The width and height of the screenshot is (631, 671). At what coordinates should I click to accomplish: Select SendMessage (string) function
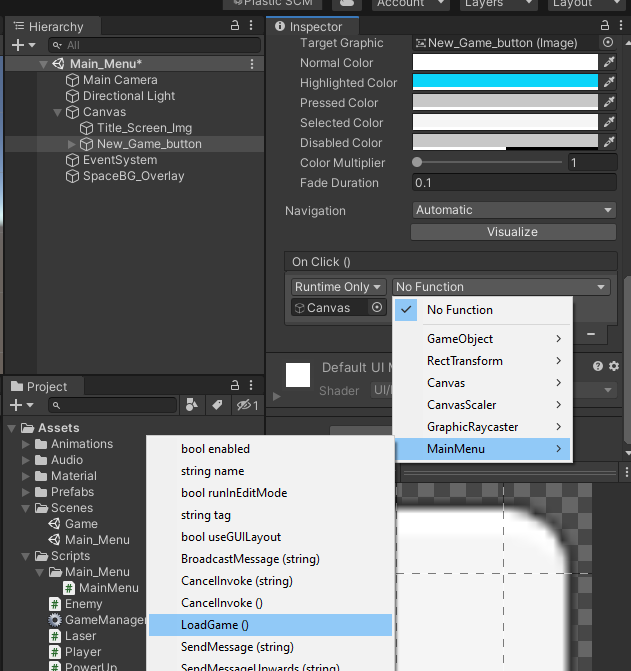coord(270,647)
